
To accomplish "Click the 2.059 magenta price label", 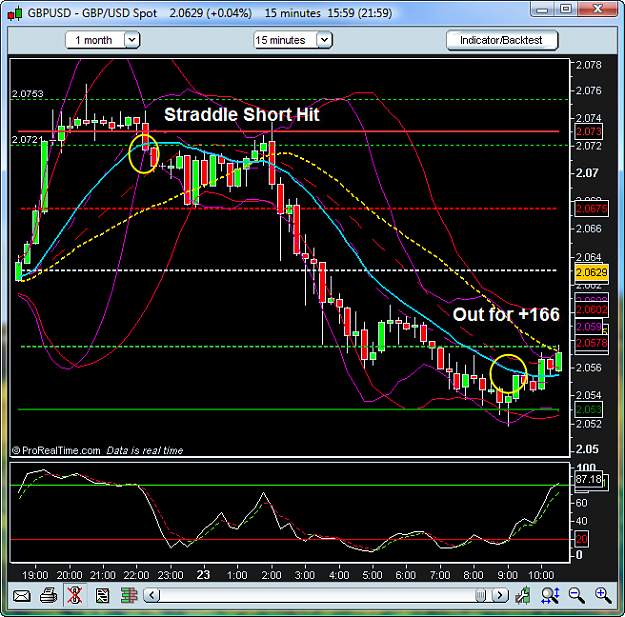I will (589, 327).
